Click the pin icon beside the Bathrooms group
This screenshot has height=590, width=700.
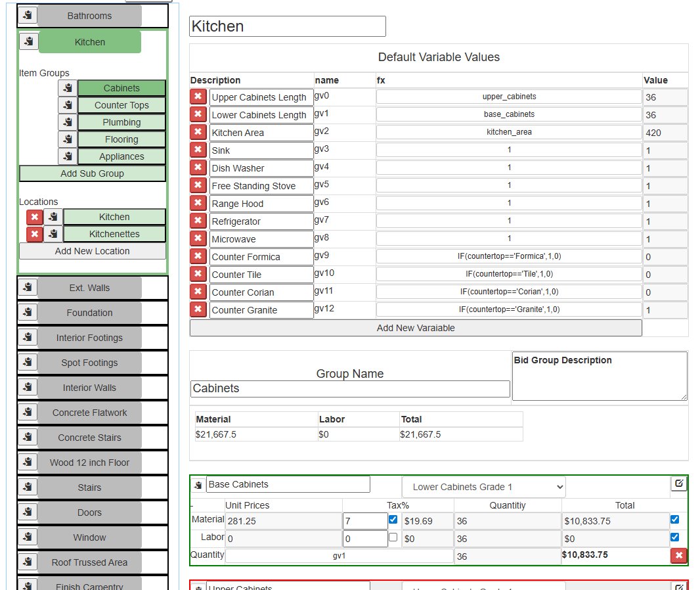coord(27,15)
